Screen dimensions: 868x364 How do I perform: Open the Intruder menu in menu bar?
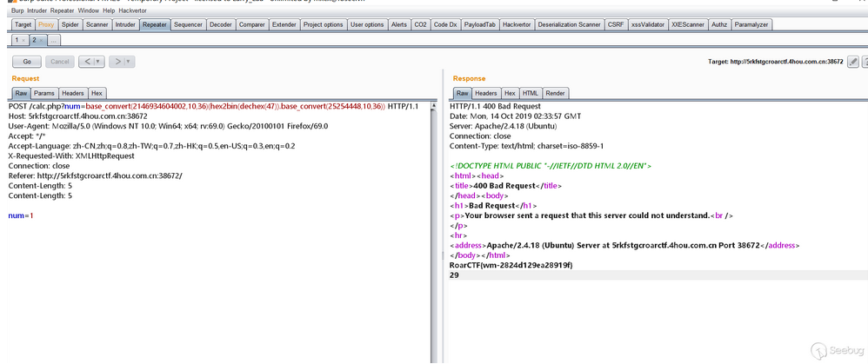coord(37,10)
